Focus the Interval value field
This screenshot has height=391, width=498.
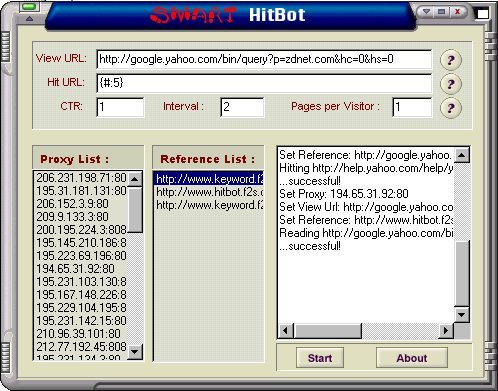click(x=242, y=107)
